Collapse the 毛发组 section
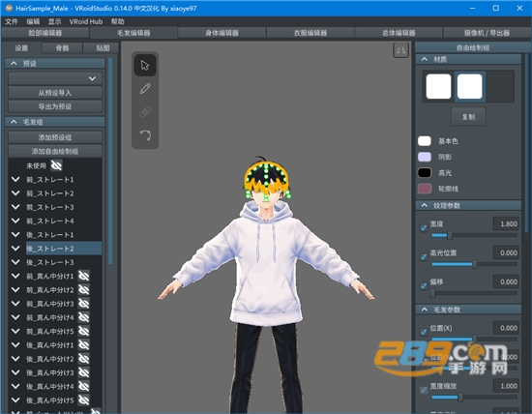532x414 pixels. point(14,122)
